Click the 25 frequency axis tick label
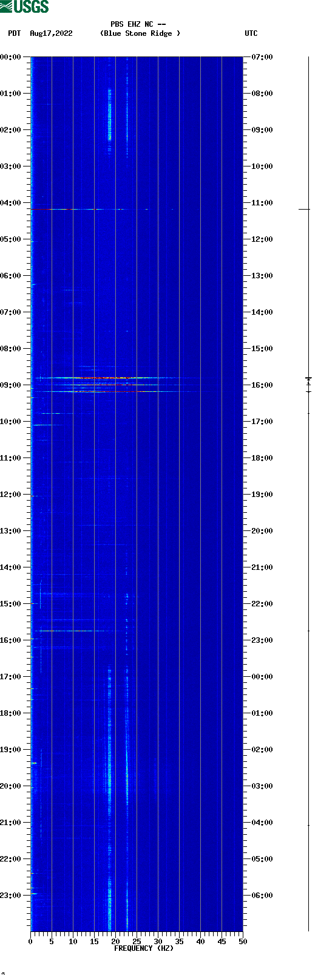Image resolution: width=335 pixels, height=980 pixels. pos(137,942)
